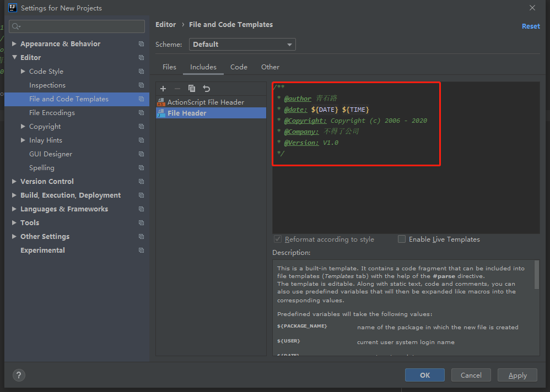Image resolution: width=550 pixels, height=392 pixels.
Task: Switch to the Code tab
Action: [x=239, y=67]
